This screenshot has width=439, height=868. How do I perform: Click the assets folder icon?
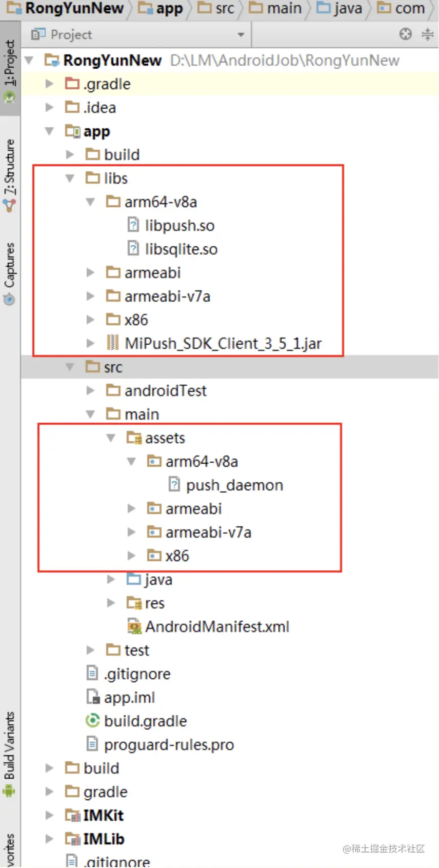pos(134,438)
